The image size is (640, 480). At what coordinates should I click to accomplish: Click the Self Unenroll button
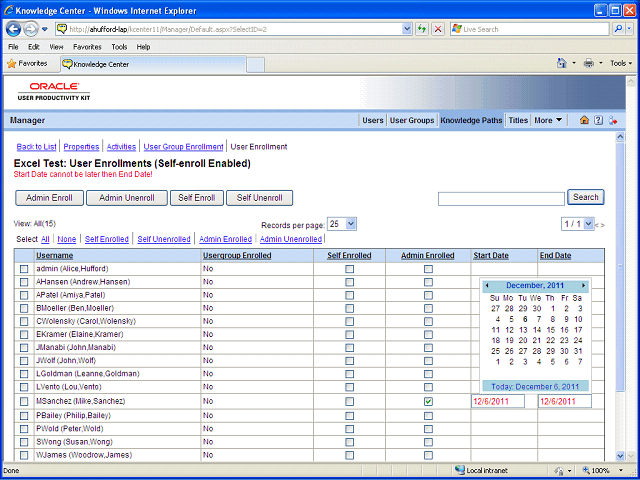click(260, 198)
